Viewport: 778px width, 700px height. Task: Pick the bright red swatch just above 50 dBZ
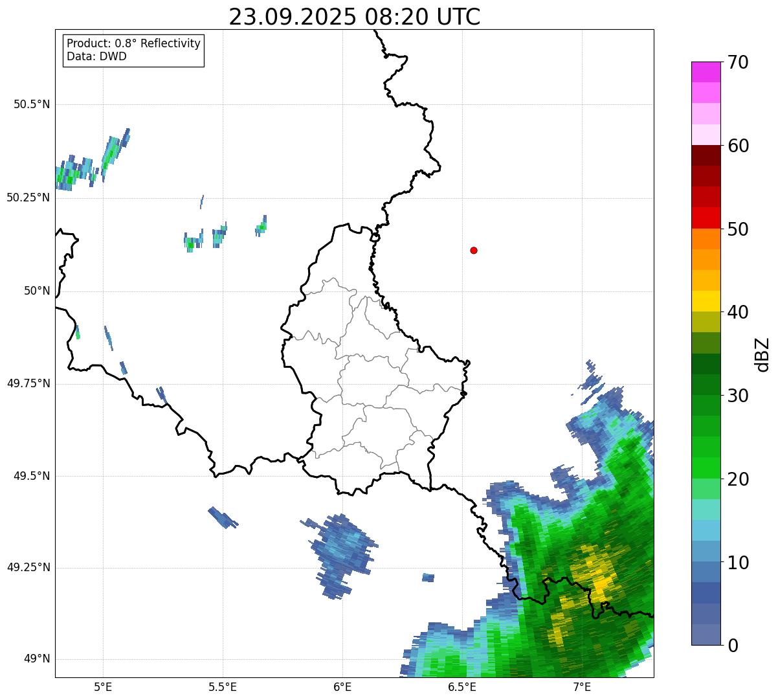[x=706, y=218]
